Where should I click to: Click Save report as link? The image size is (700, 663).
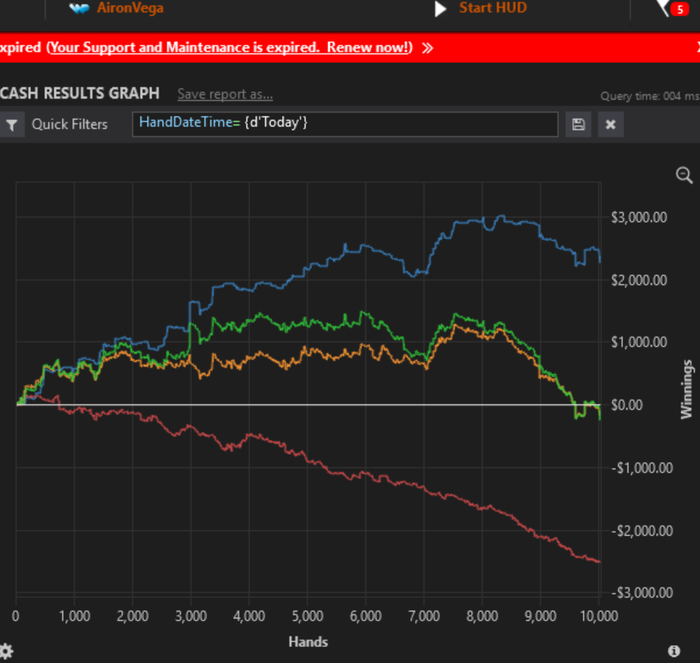pyautogui.click(x=225, y=94)
